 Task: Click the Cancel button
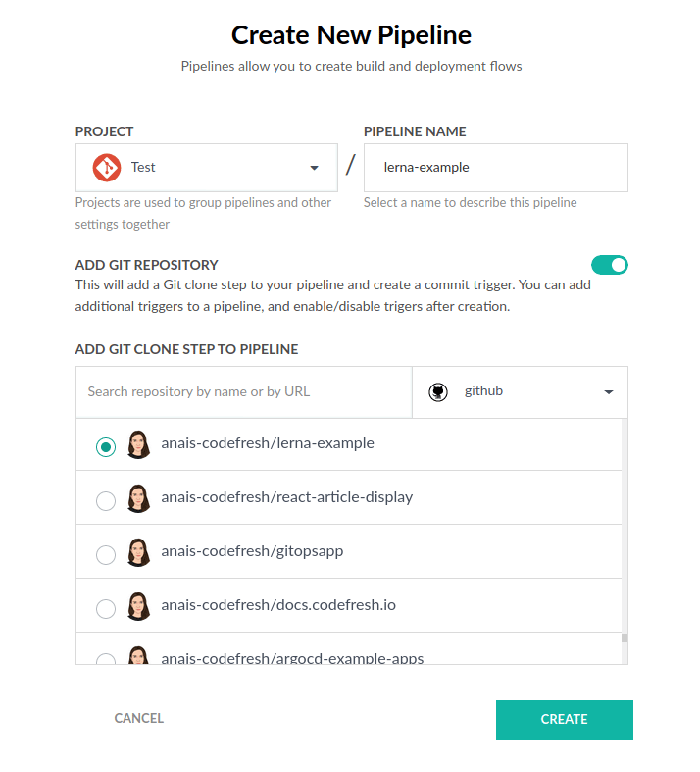coord(139,718)
